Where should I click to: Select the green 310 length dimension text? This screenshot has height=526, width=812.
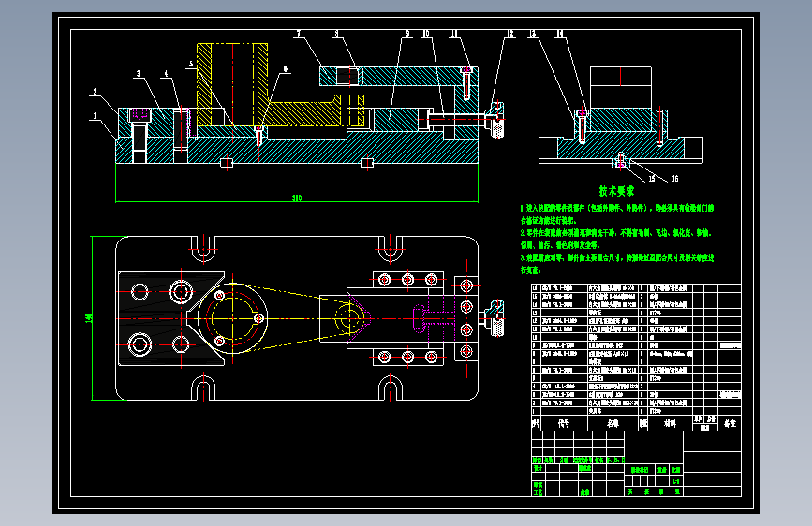pos(297,197)
